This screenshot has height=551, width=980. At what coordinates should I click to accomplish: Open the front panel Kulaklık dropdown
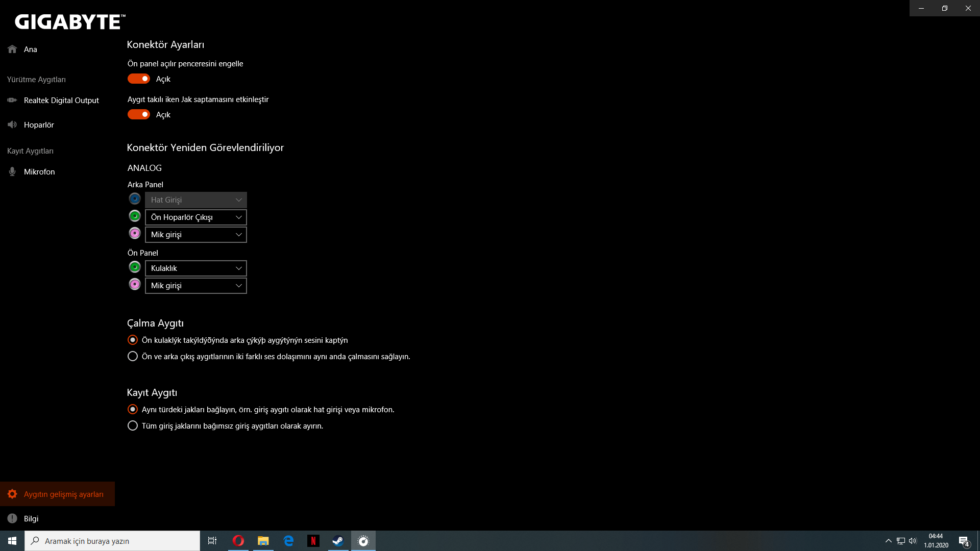point(195,268)
